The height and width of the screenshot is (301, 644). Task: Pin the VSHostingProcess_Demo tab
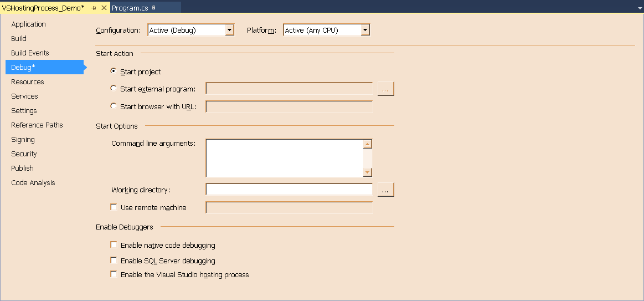click(x=94, y=8)
